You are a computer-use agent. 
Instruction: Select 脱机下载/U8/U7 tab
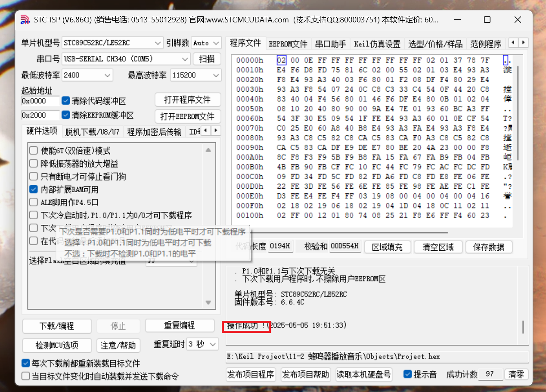tap(93, 132)
